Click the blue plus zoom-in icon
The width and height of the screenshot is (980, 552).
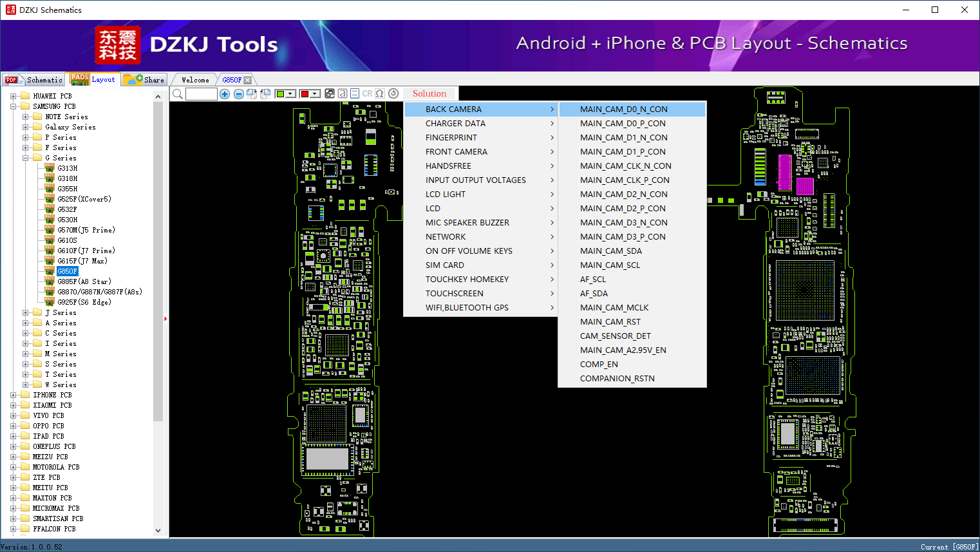click(225, 94)
